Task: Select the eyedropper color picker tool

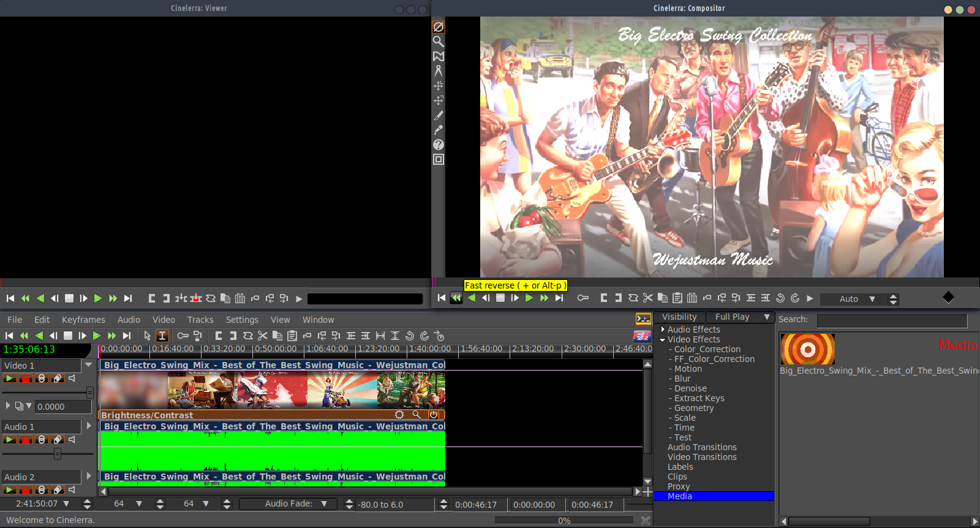Action: [439, 130]
